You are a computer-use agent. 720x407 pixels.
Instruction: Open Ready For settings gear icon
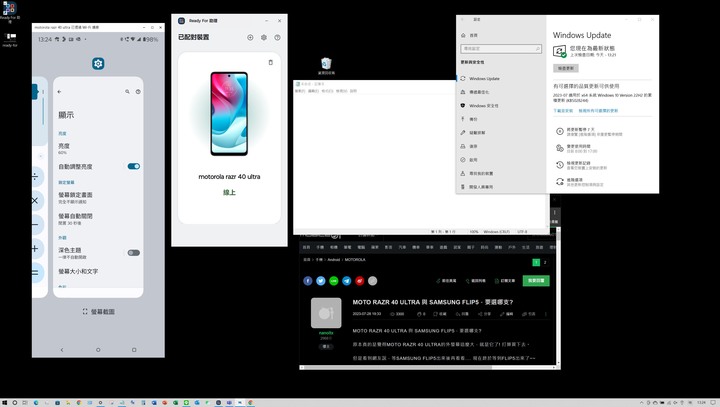tap(264, 37)
